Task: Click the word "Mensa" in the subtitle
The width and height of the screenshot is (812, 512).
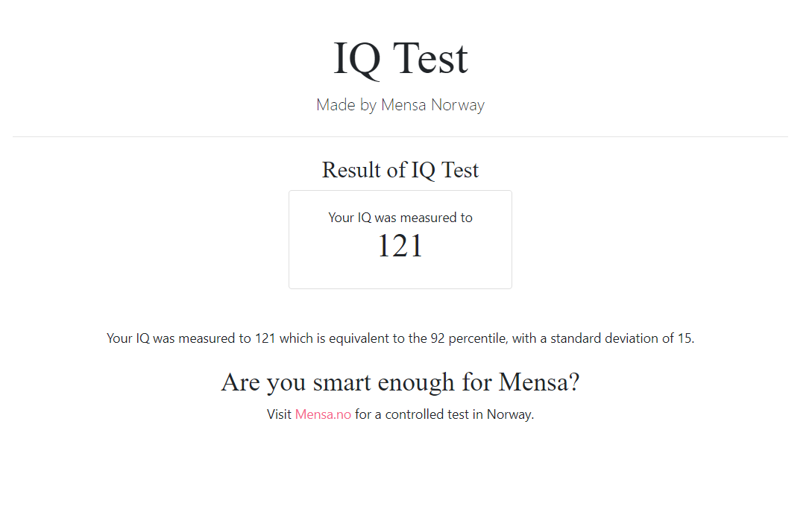Action: tap(403, 105)
